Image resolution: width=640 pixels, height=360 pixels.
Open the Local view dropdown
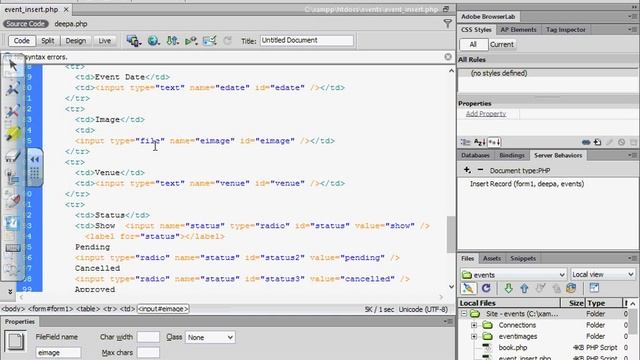click(x=602, y=275)
